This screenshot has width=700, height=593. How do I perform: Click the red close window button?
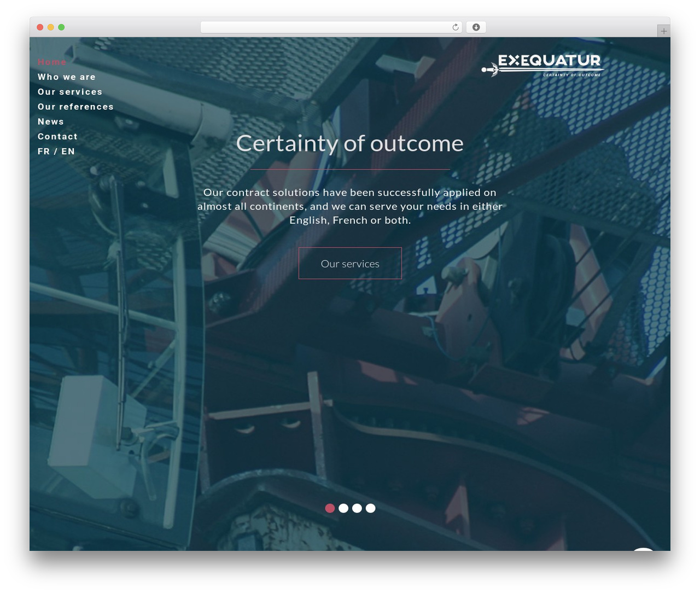pyautogui.click(x=40, y=27)
